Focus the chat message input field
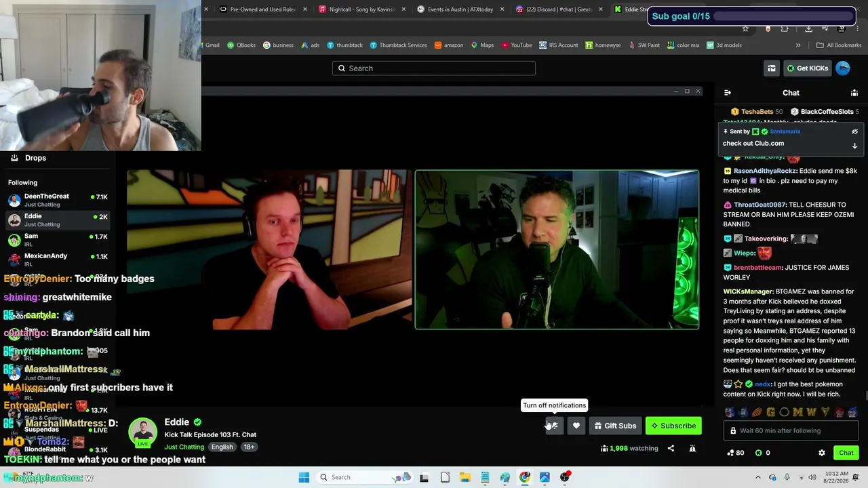Screen dimensions: 868x488 pos(791,430)
